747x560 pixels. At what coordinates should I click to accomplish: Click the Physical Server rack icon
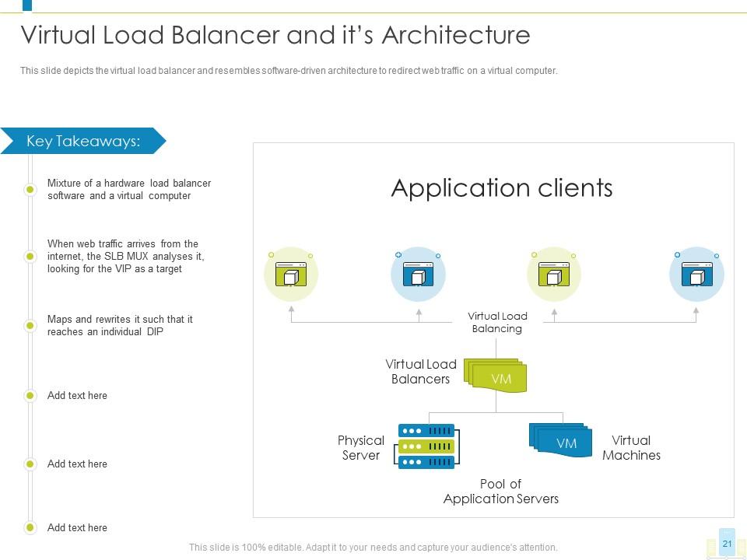point(427,446)
